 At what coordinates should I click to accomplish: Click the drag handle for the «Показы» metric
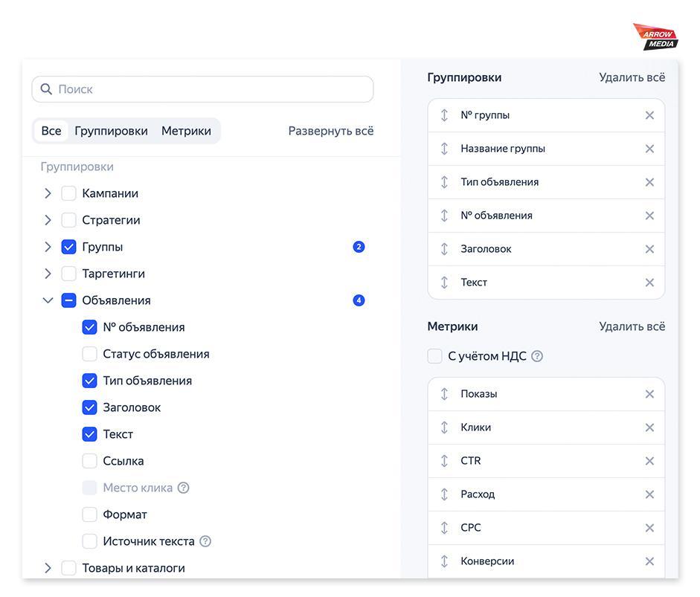(x=444, y=393)
